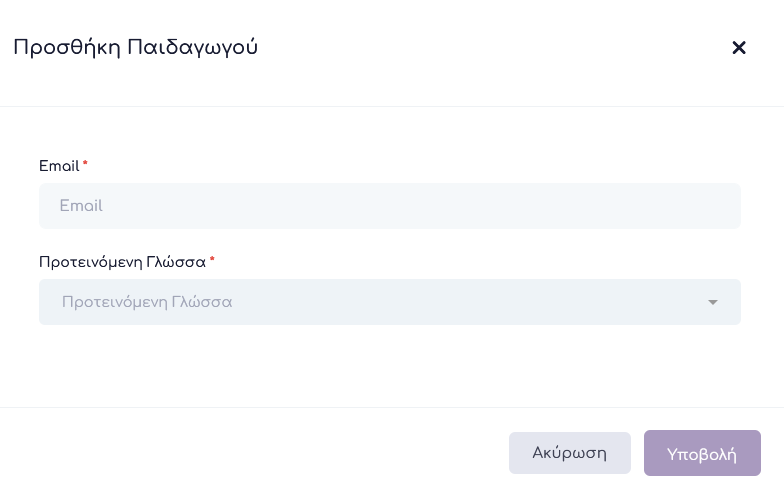Close the Προσθήκη Παιδαγωγού dialog with X
Viewport: 784px width, 486px height.
tap(739, 48)
